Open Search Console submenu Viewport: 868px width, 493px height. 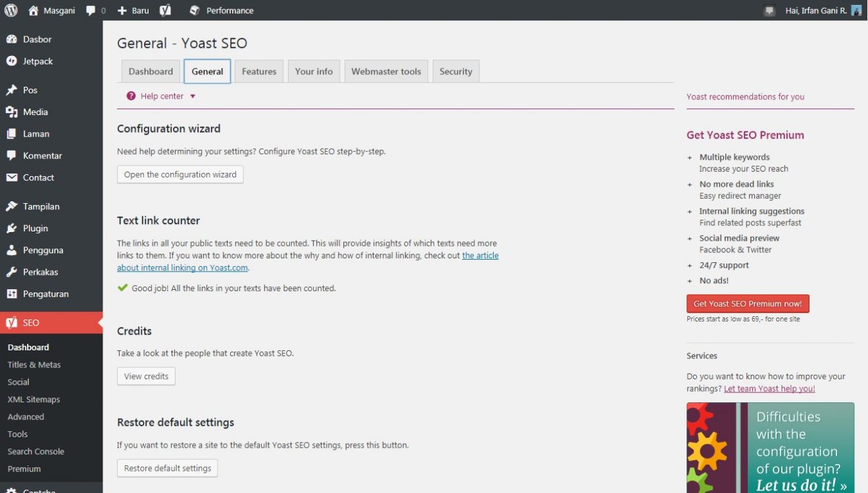[36, 452]
